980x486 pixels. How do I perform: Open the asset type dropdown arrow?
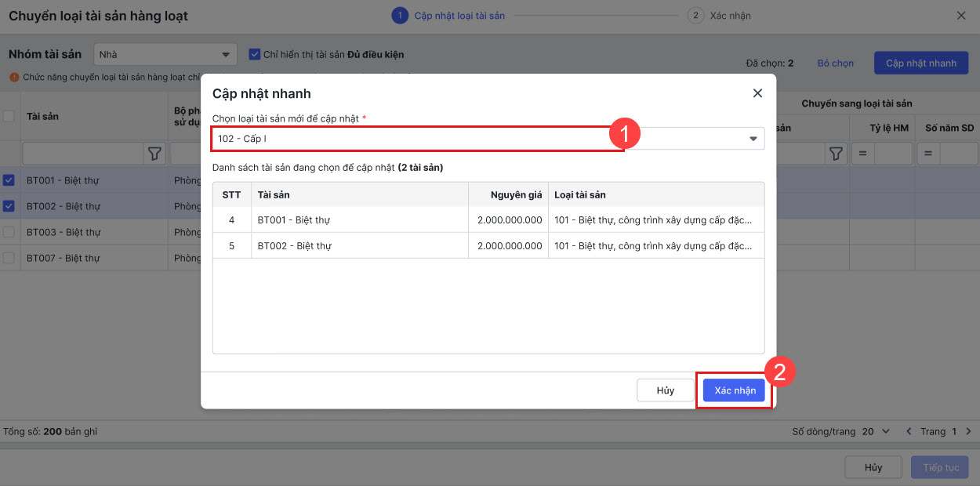[753, 139]
